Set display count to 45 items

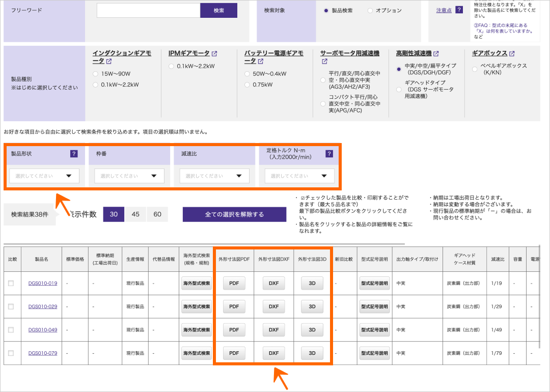135,214
